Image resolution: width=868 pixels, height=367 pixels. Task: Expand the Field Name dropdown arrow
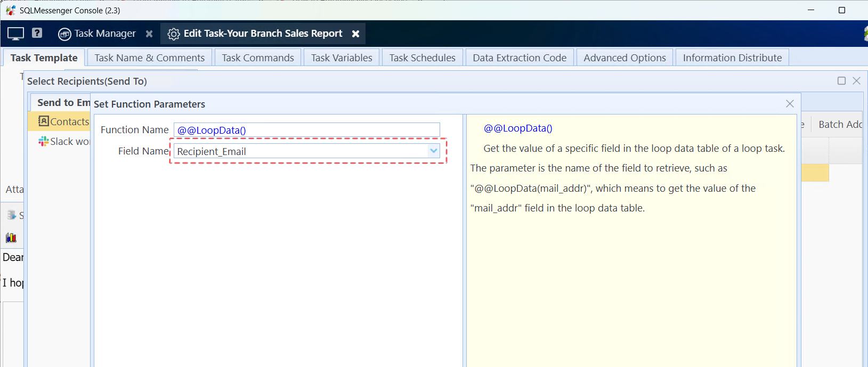point(434,151)
